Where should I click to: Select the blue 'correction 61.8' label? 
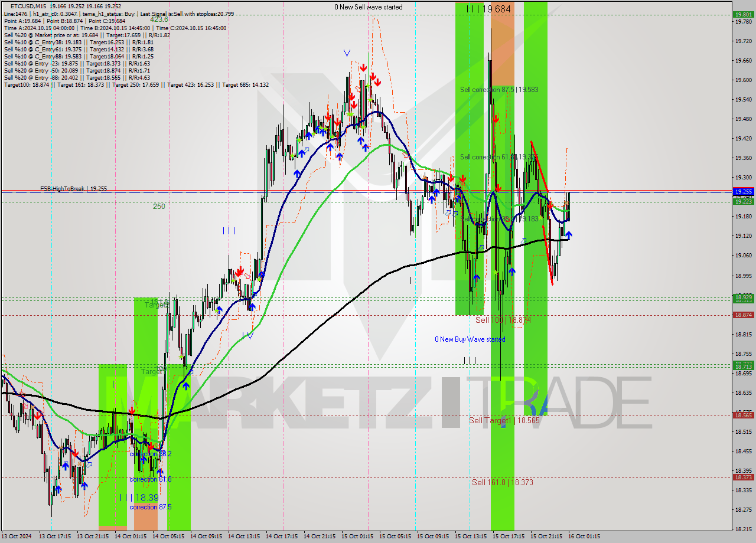151,479
